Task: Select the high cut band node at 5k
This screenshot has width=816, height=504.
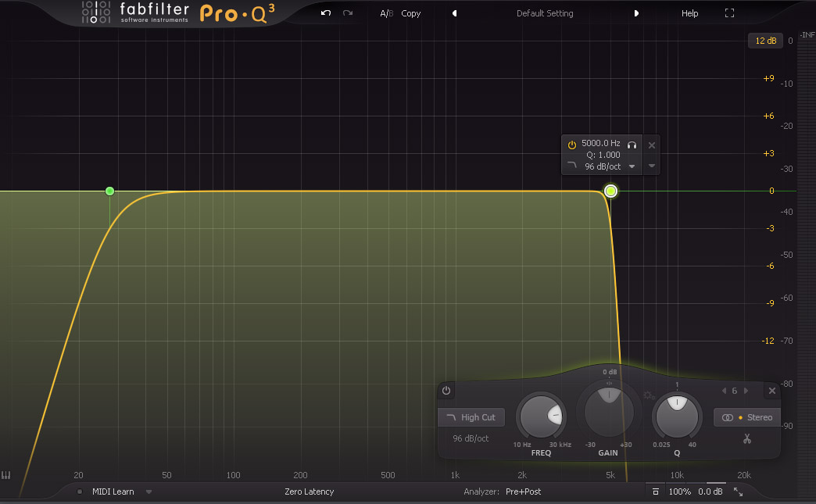Action: [x=610, y=191]
